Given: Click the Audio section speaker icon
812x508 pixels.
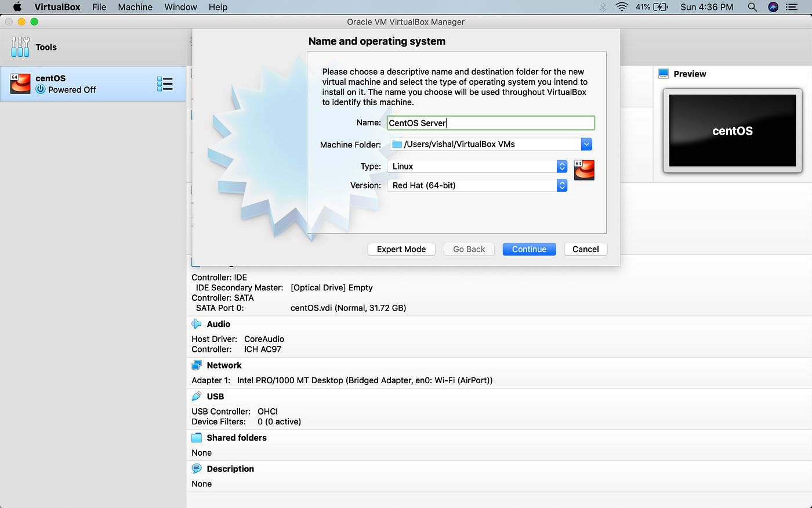Looking at the screenshot, I should tap(196, 323).
